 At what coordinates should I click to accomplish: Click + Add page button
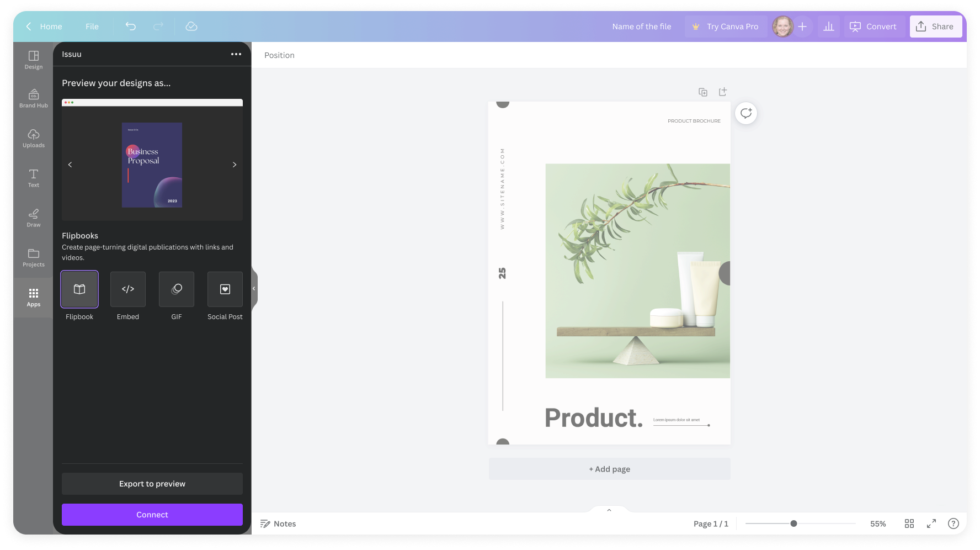click(x=609, y=469)
